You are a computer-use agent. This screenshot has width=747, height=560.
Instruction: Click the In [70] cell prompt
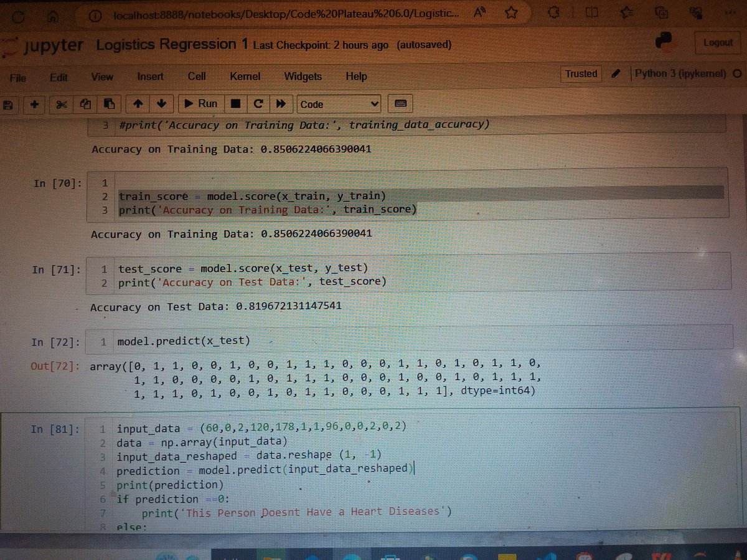pyautogui.click(x=57, y=183)
